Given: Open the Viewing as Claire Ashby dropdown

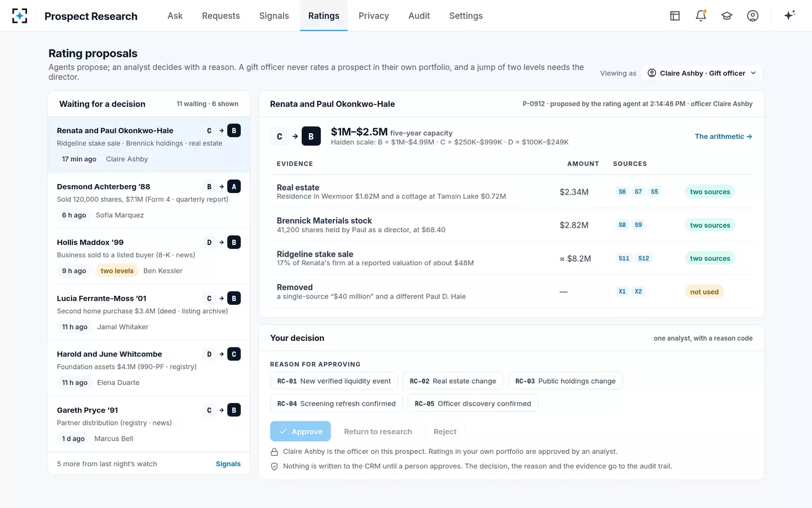Looking at the screenshot, I should click(703, 73).
